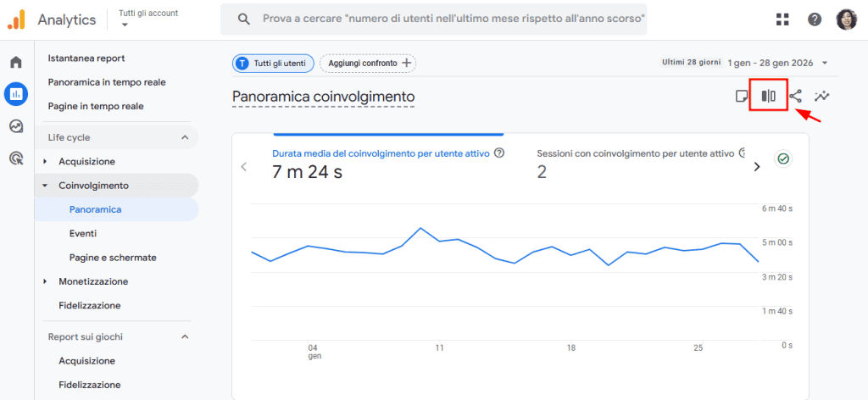Open the Insights sparkline icon
The width and height of the screenshot is (868, 400).
(822, 97)
